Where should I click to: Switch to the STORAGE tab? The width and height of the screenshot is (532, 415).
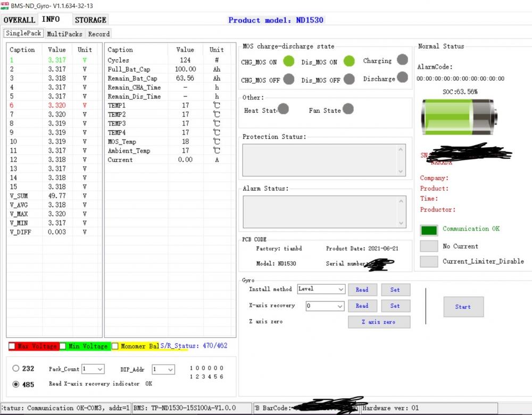[90, 20]
